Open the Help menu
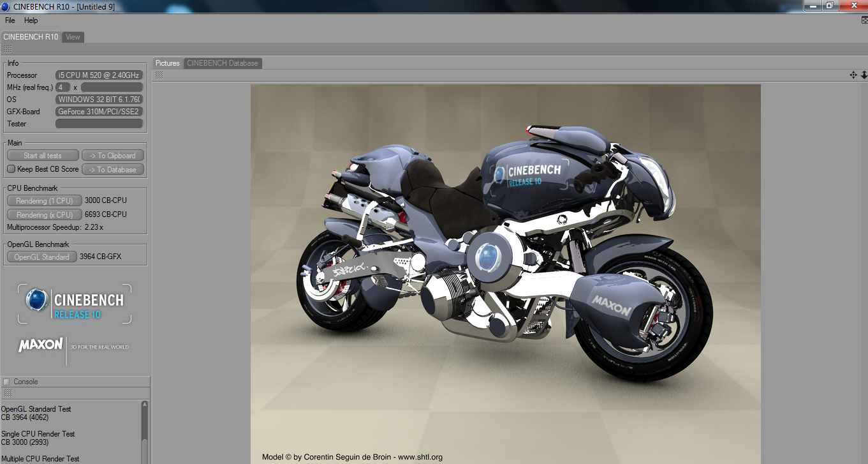 click(x=31, y=20)
